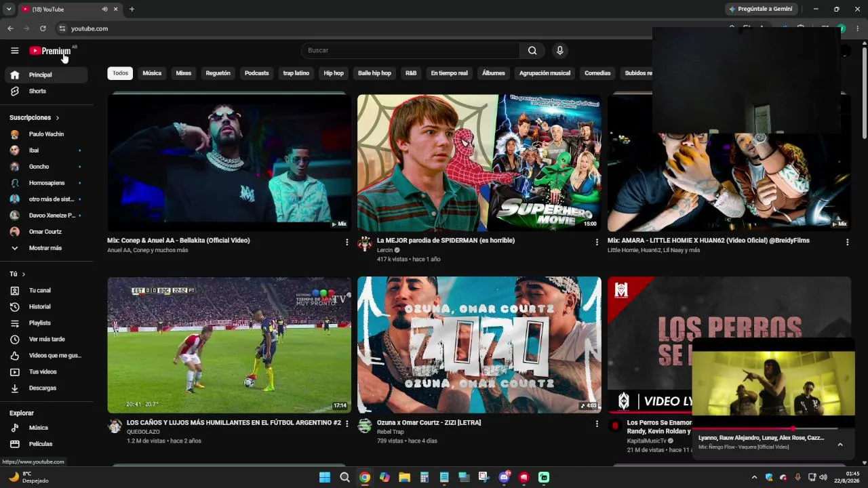Click the Lercin channel avatar
This screenshot has width=868, height=488.
365,244
